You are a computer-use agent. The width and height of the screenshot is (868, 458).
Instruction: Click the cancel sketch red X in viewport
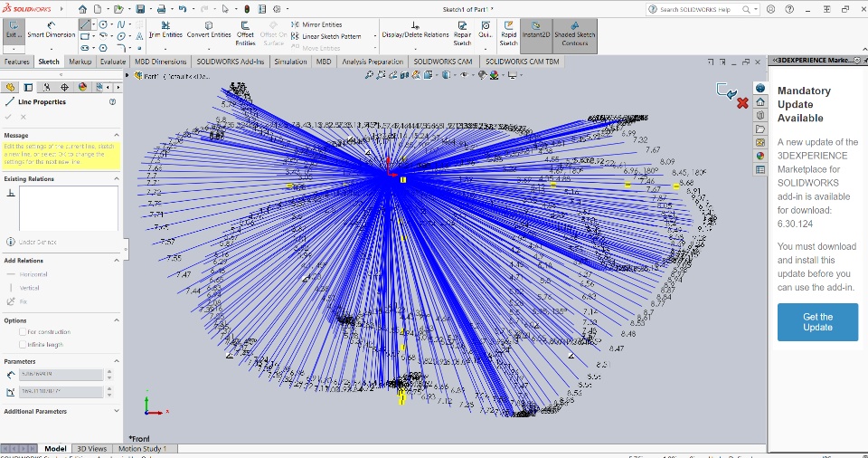[x=743, y=102]
